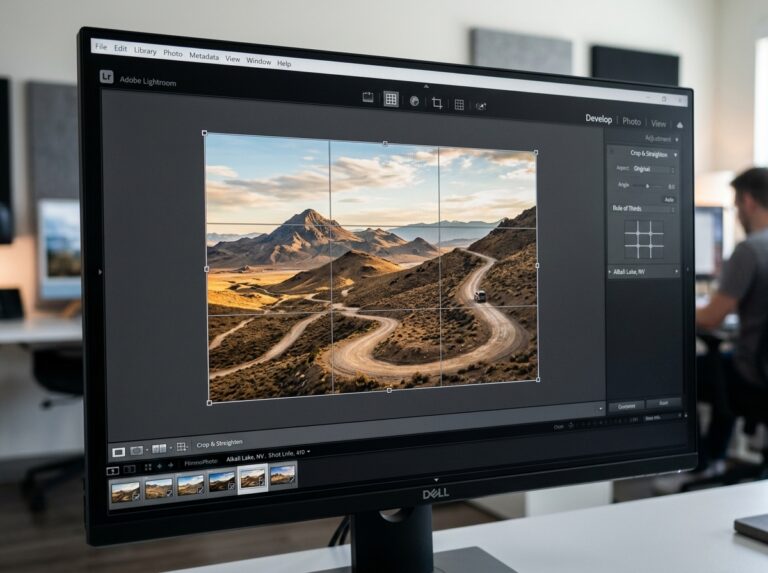Click the Auto straighten button
Image resolution: width=768 pixels, height=573 pixels.
[669, 199]
